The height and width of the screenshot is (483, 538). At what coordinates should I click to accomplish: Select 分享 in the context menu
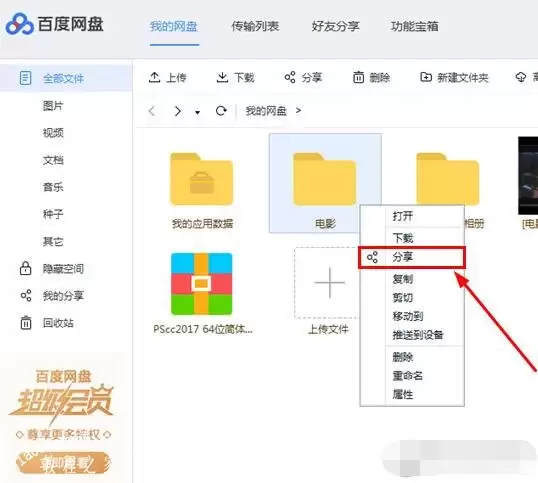pos(412,257)
